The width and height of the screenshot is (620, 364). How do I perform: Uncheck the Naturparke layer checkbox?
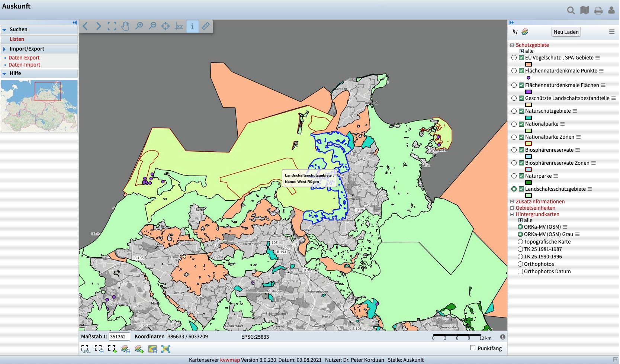click(521, 176)
